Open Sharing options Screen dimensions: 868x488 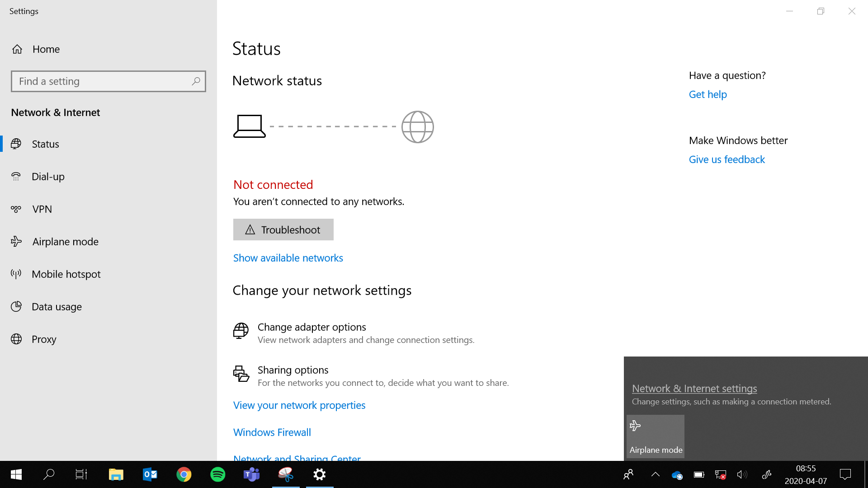pos(292,370)
